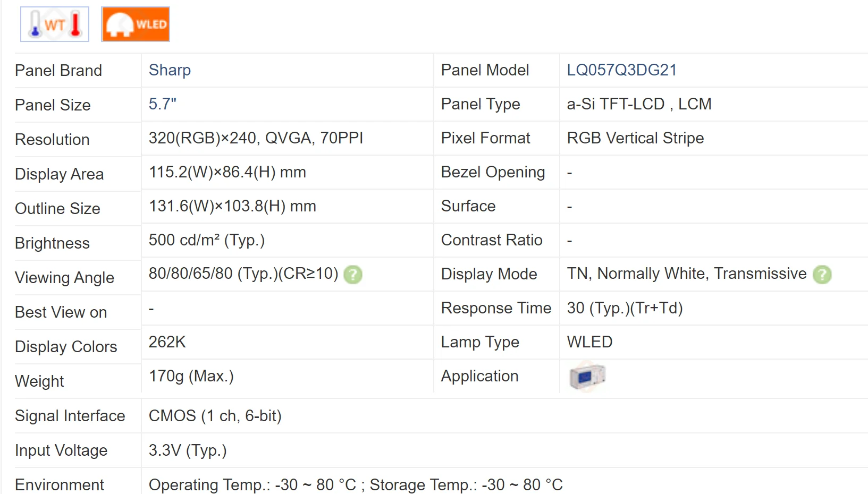The image size is (868, 494).
Task: Select the Weight 170g specification
Action: click(x=191, y=376)
